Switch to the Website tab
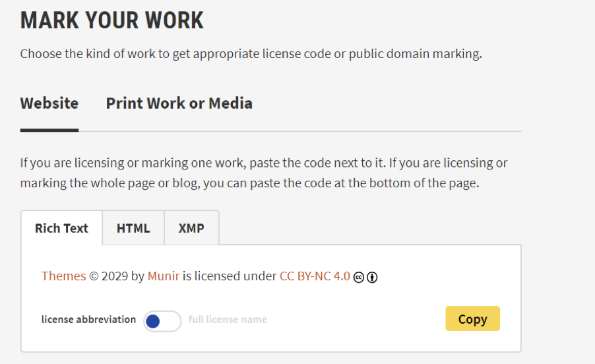Screen dimensions: 595x364 (49, 104)
